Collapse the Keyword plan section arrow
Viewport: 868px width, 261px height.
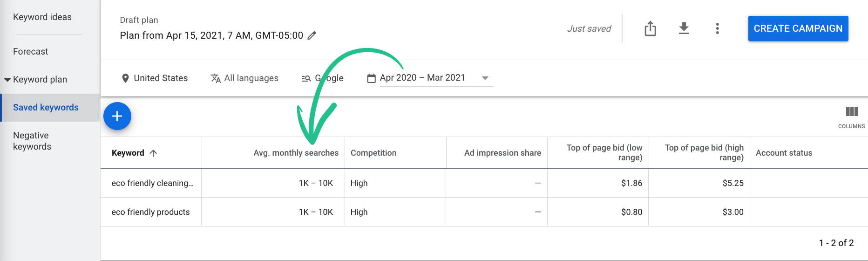tap(7, 80)
